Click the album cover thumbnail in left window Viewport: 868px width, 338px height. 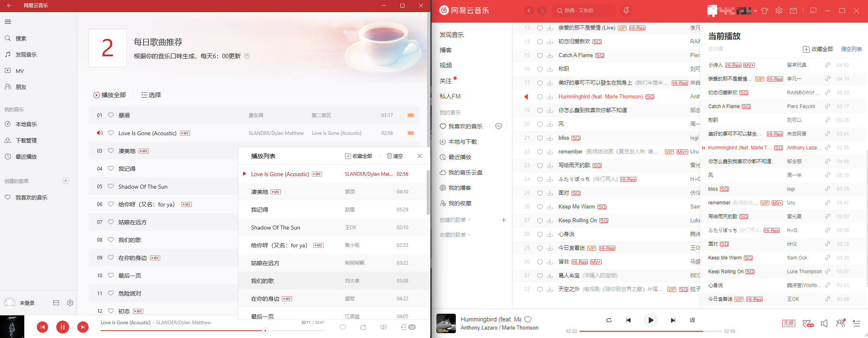click(x=12, y=327)
